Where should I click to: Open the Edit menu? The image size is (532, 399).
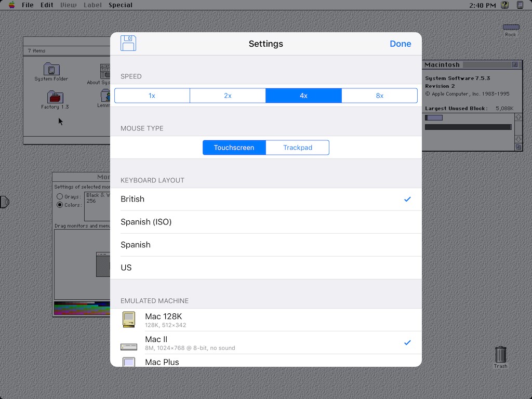pyautogui.click(x=47, y=5)
